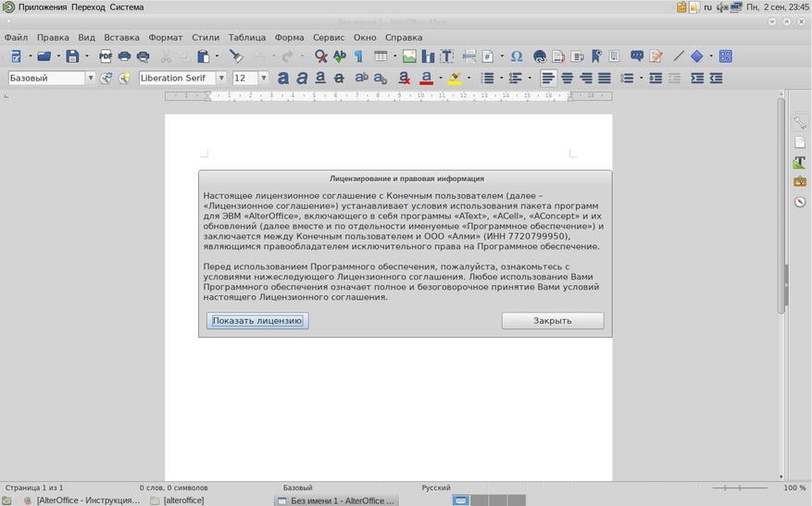Run the spelling check icon
The image size is (812, 506).
[x=339, y=56]
